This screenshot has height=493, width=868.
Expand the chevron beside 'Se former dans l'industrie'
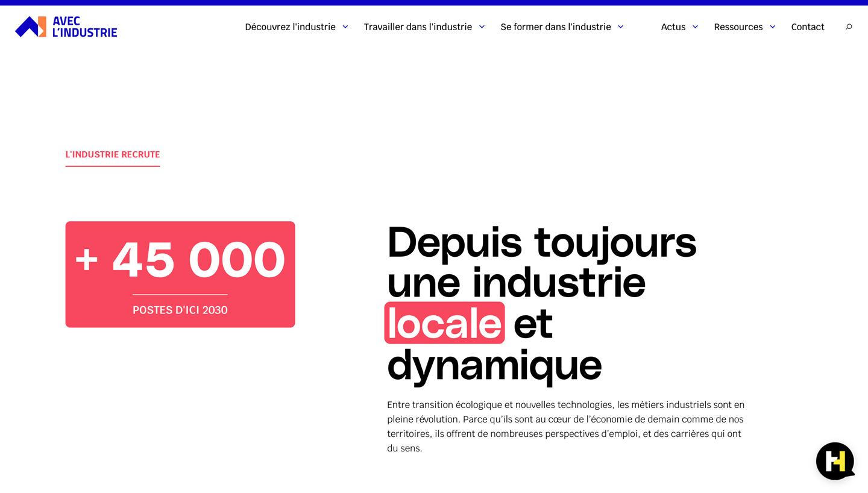tap(620, 27)
